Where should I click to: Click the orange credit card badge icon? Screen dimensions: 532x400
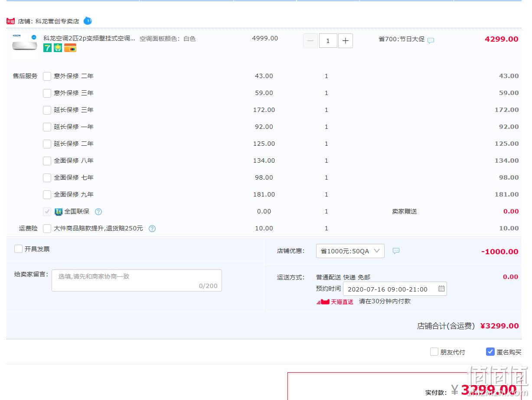coord(70,48)
